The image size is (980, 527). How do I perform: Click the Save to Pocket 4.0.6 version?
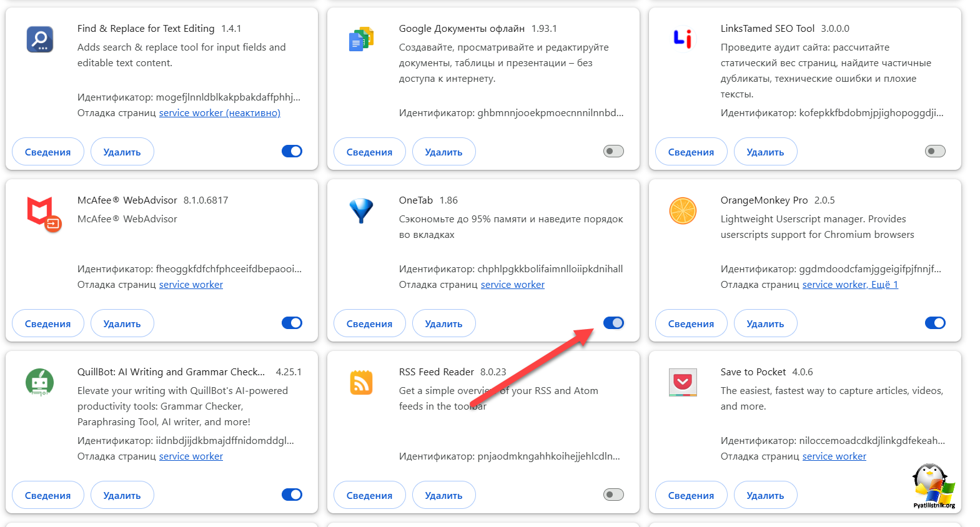coord(803,372)
